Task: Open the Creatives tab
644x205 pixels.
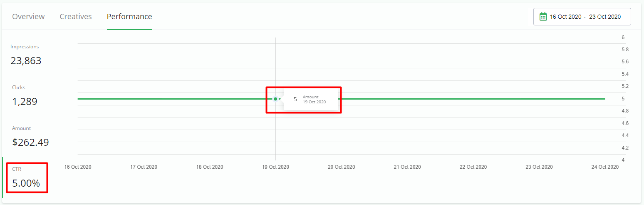Action: (x=76, y=17)
